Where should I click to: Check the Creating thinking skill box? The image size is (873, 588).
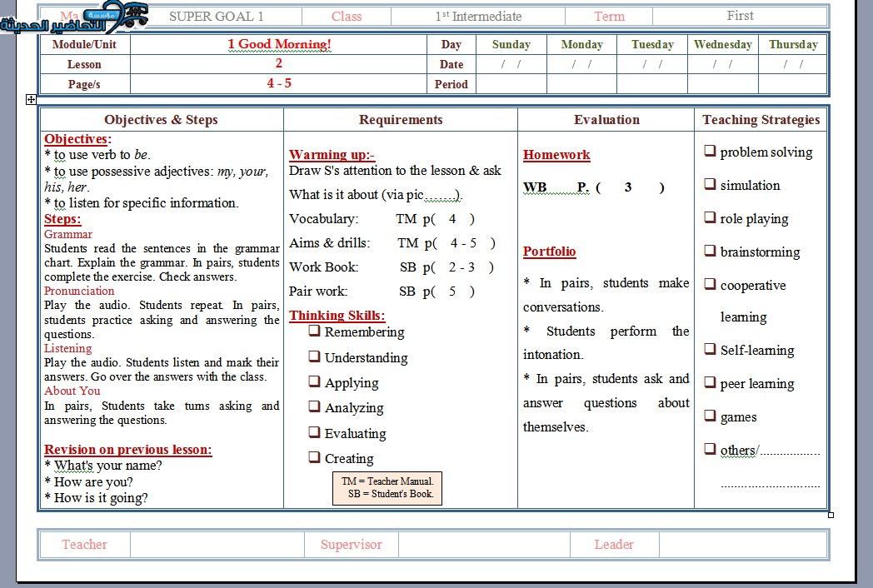[315, 457]
